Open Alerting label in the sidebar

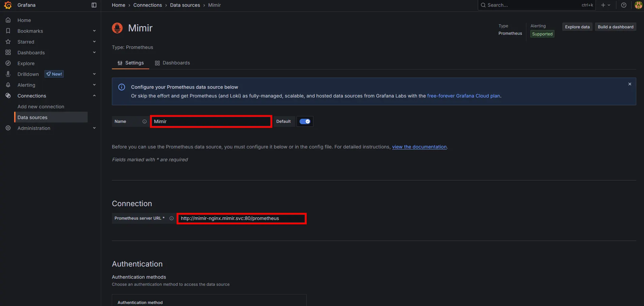tap(26, 85)
